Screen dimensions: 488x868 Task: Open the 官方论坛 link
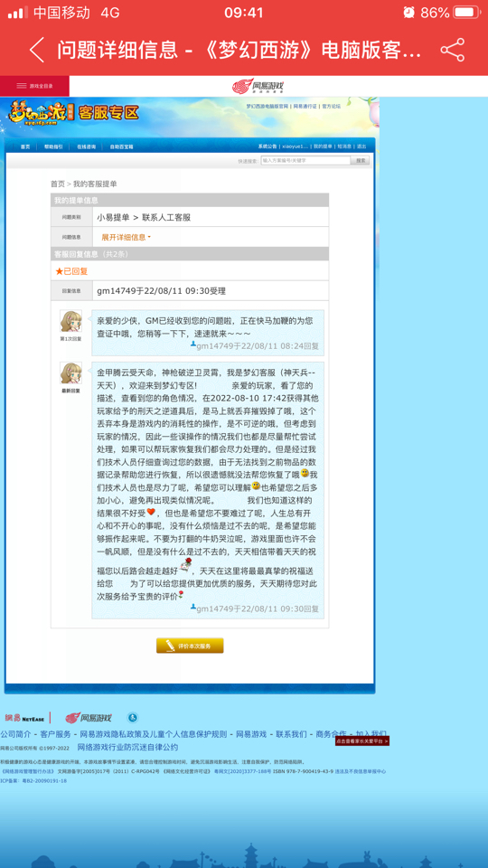tap(332, 106)
